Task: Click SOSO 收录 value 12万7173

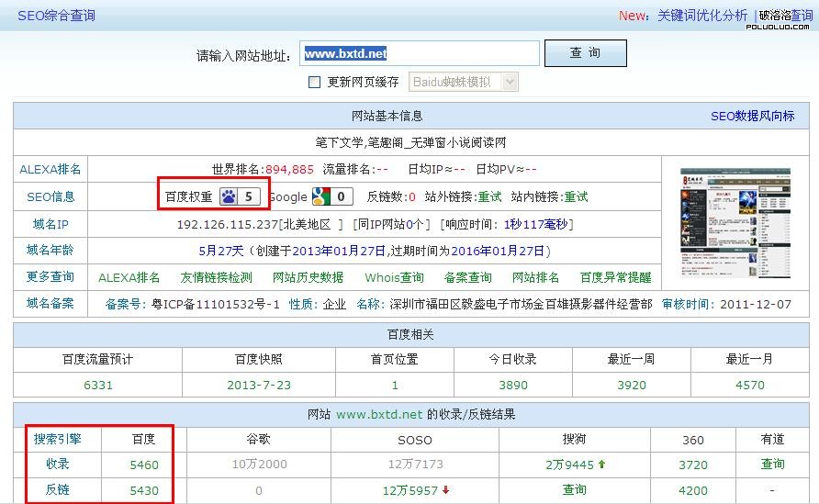Action: point(416,464)
